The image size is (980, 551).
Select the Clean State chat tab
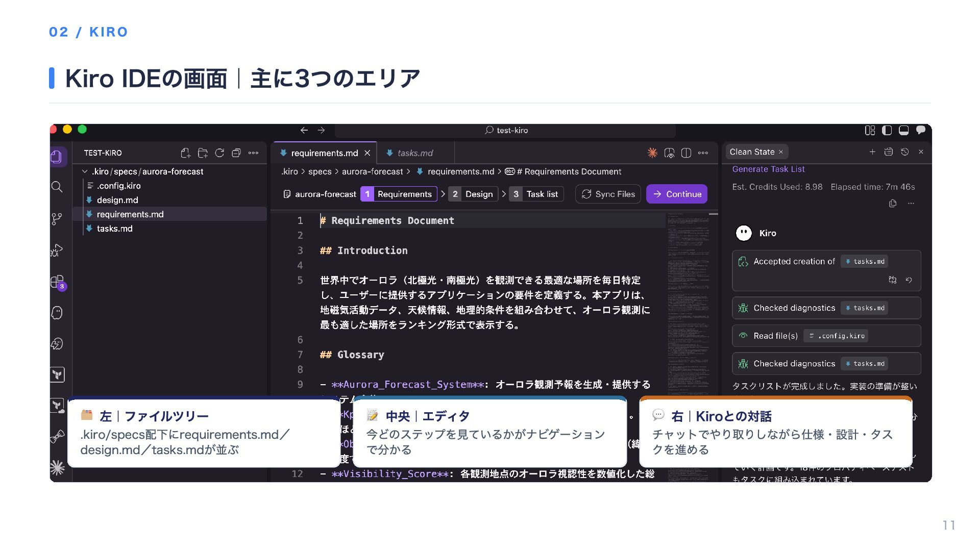point(752,152)
